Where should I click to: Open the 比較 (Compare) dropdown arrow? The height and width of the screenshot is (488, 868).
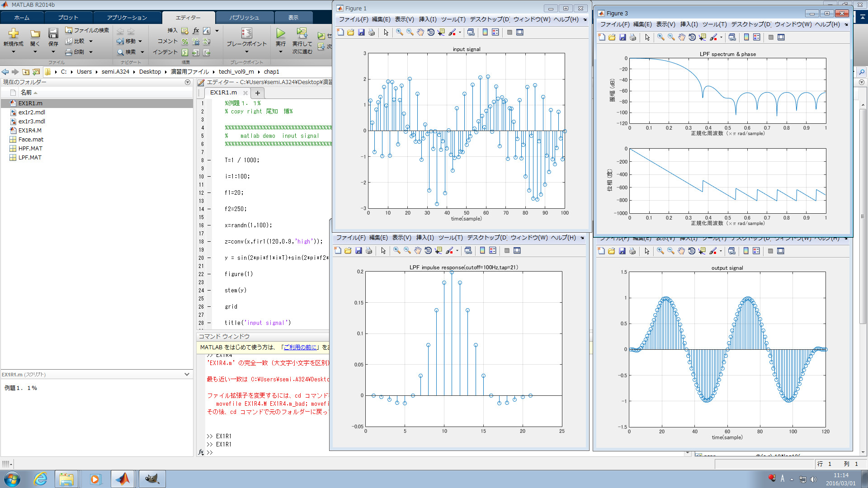(91, 41)
